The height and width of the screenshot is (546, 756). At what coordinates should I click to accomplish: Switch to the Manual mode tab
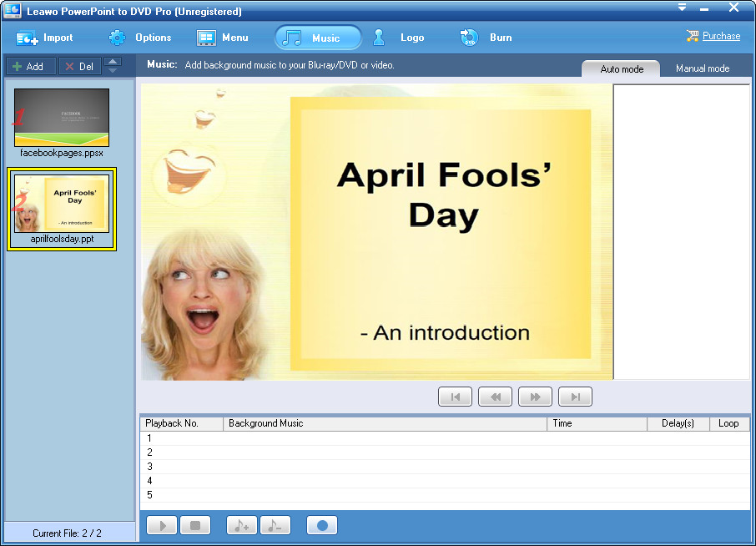(x=702, y=68)
